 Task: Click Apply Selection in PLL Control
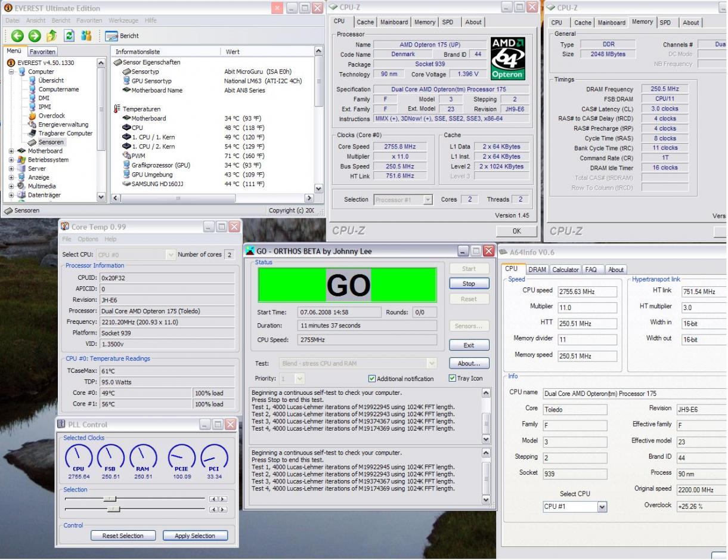[195, 536]
